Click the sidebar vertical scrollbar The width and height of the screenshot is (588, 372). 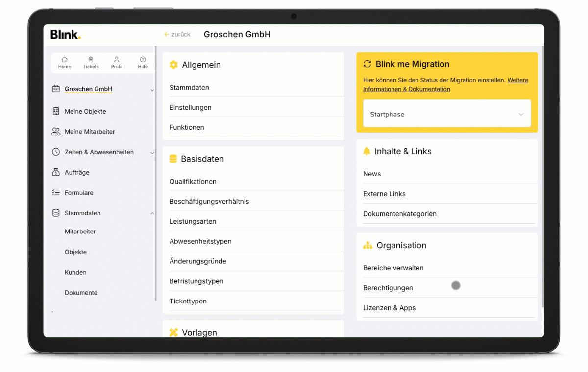coord(156,171)
